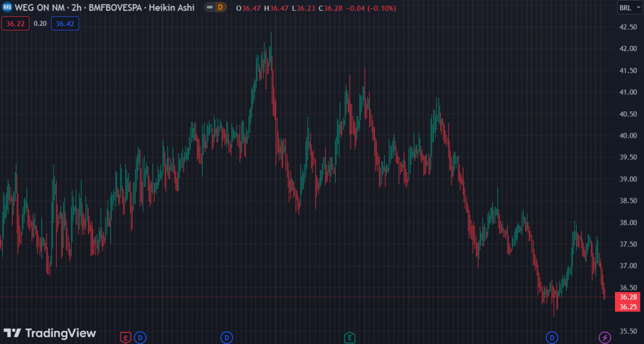Click the orange D delayed data badge
The height and width of the screenshot is (344, 644).
(221, 8)
